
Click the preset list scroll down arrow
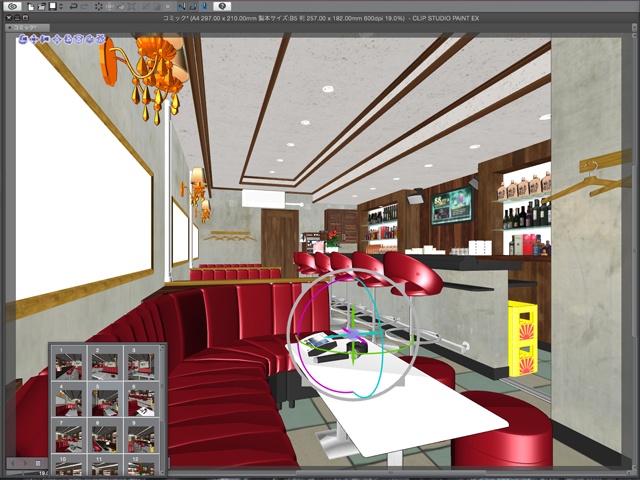point(162,472)
